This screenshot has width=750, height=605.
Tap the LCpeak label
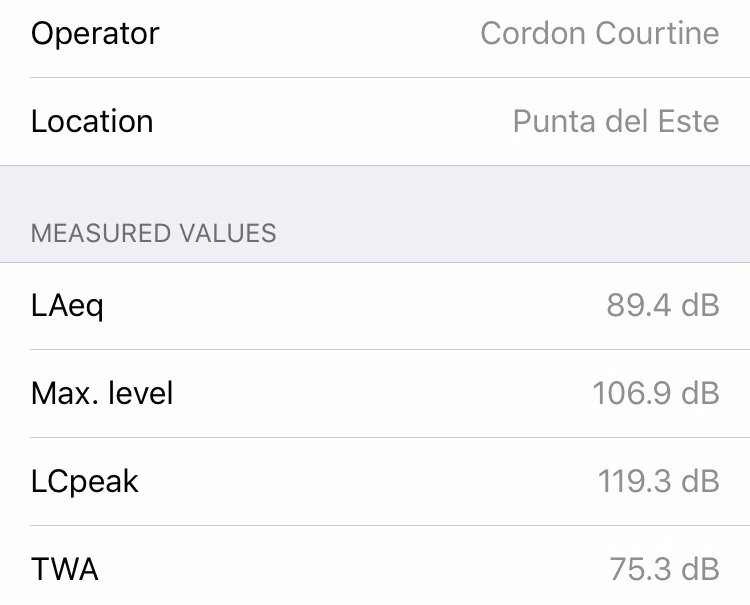click(85, 481)
